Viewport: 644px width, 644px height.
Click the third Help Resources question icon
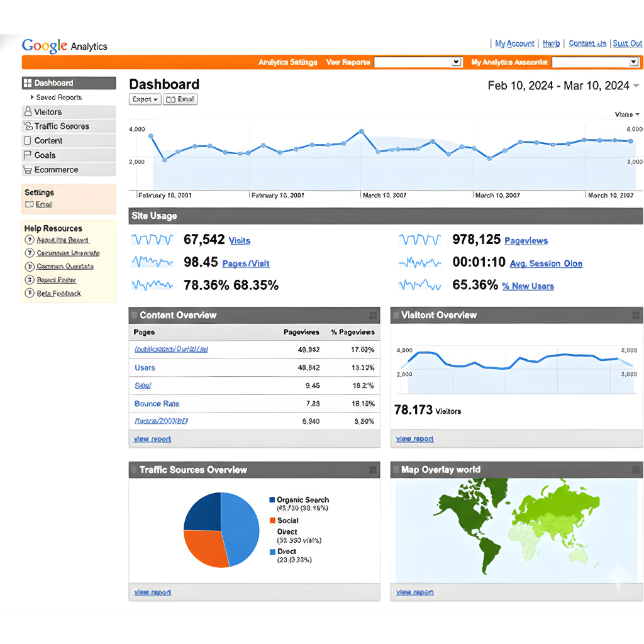[29, 267]
